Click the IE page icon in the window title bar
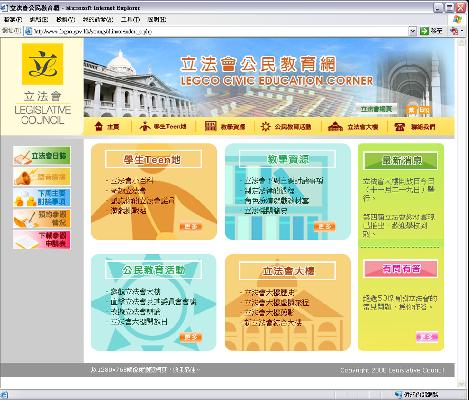This screenshot has height=400, width=469. 4,7
